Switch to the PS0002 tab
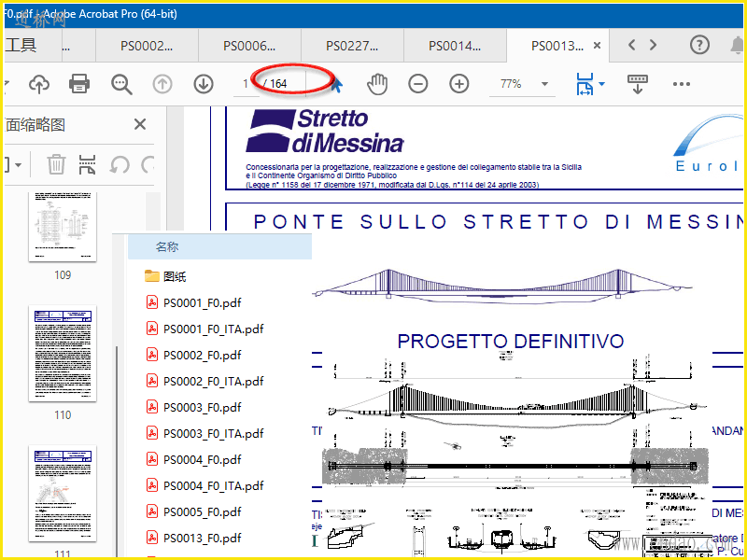Image resolution: width=747 pixels, height=560 pixels. 147,46
